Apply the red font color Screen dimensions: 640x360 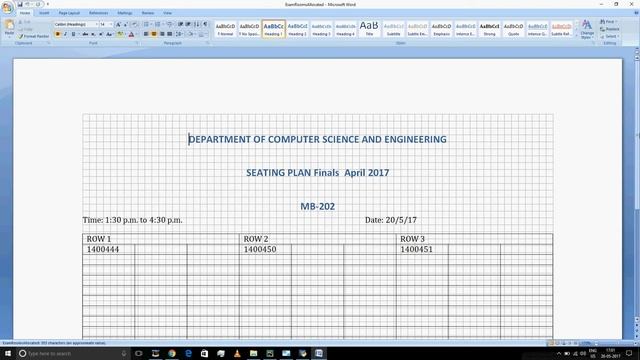tap(131, 34)
